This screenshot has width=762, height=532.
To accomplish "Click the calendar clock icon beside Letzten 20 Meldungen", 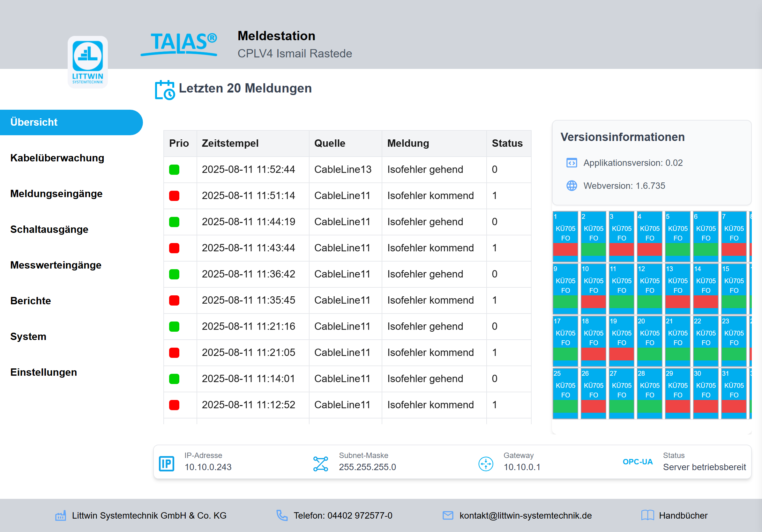I will (x=165, y=90).
